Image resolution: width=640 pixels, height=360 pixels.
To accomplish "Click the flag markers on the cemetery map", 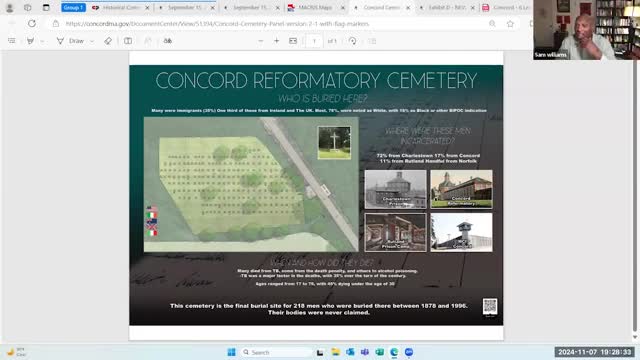I will tap(152, 221).
